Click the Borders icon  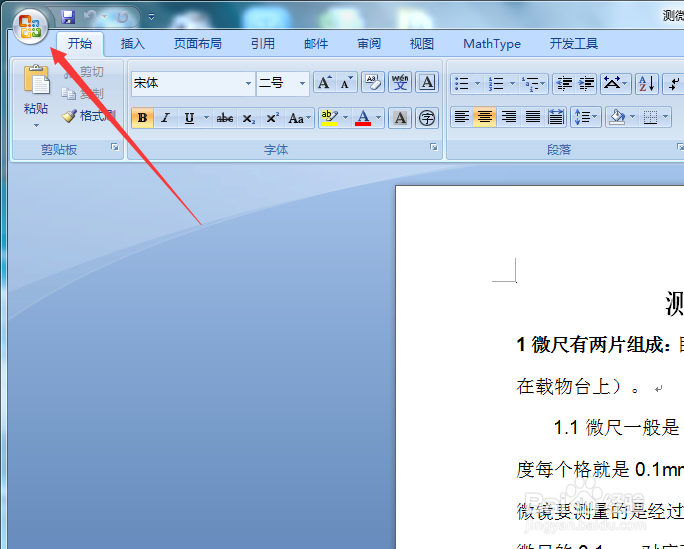click(650, 117)
